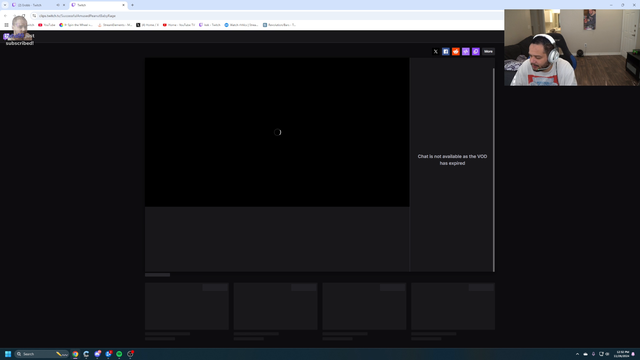Viewport: 640px width, 360px height.
Task: Open Spotify from the taskbar
Action: pos(119,354)
